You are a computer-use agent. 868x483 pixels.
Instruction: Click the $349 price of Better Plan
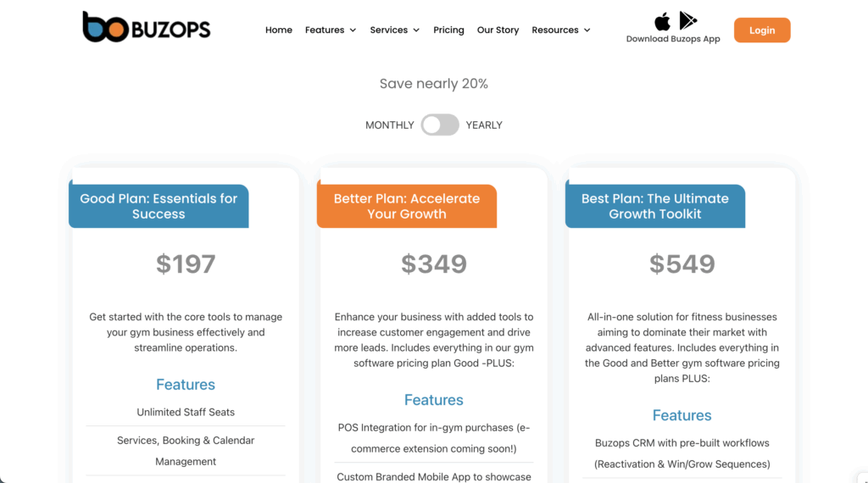[x=434, y=264]
